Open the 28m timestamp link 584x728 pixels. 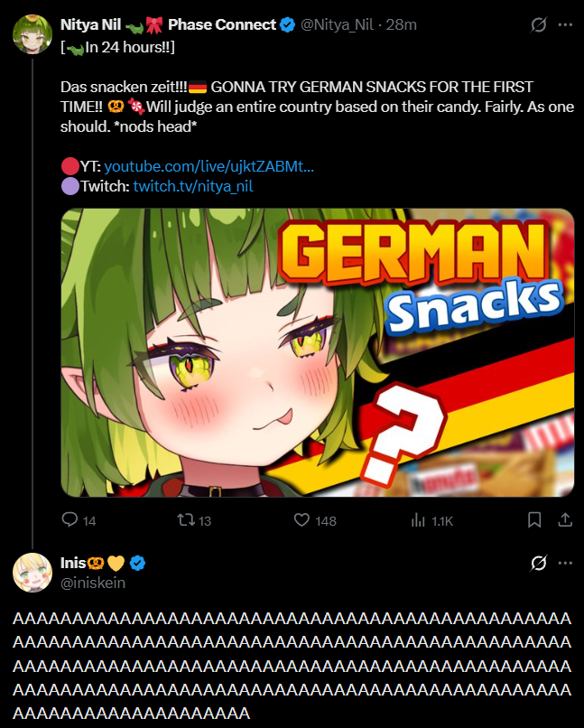point(402,24)
